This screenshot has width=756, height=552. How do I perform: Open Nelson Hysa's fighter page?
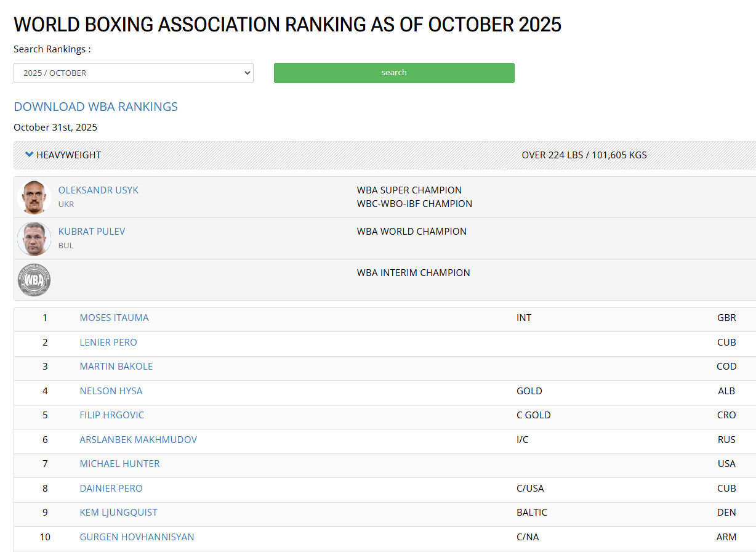tap(111, 391)
